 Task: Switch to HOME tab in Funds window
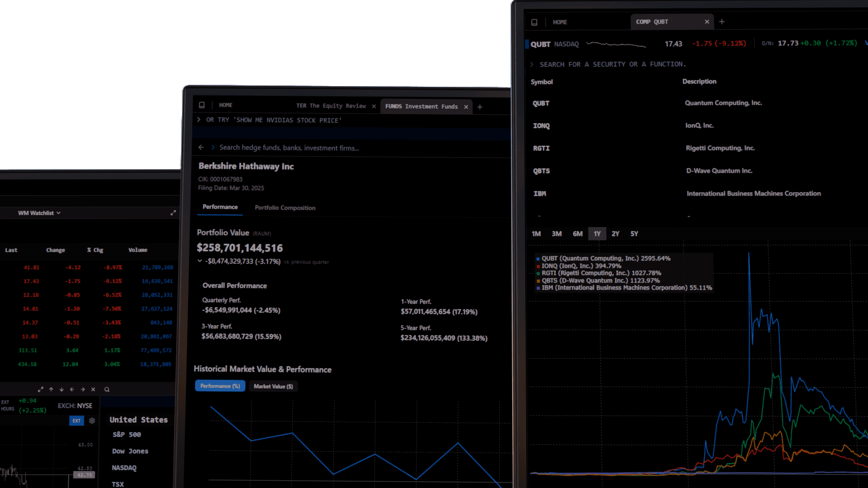[x=226, y=105]
